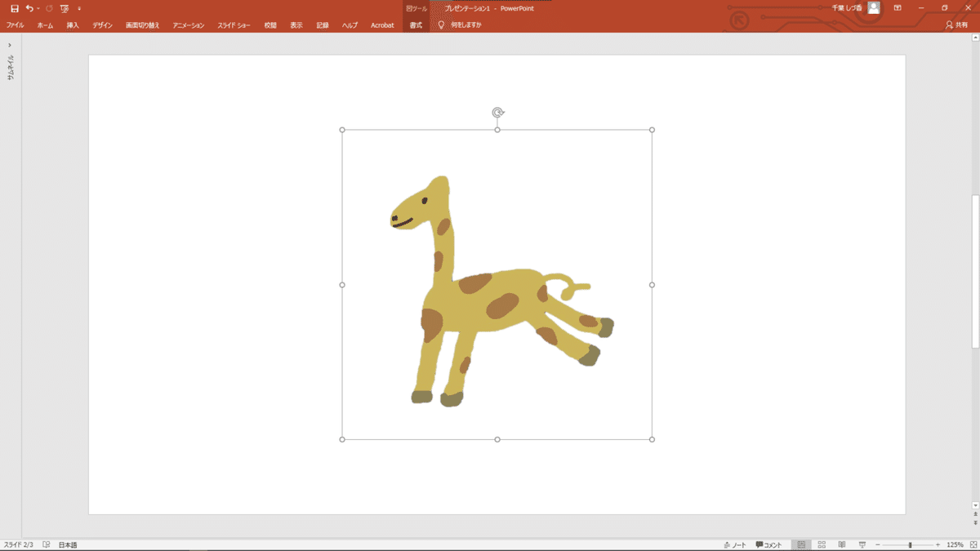The image size is (980, 551).
Task: Click the 共有 share button
Action: pyautogui.click(x=956, y=25)
